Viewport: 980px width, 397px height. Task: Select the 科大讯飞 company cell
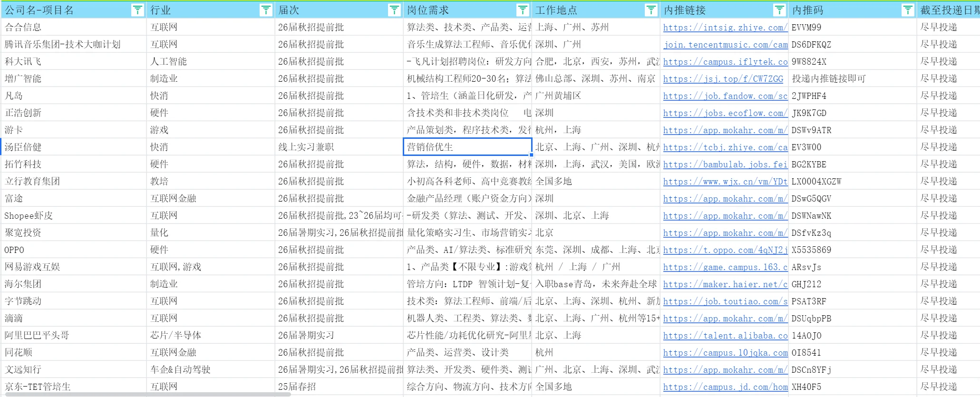click(x=74, y=62)
